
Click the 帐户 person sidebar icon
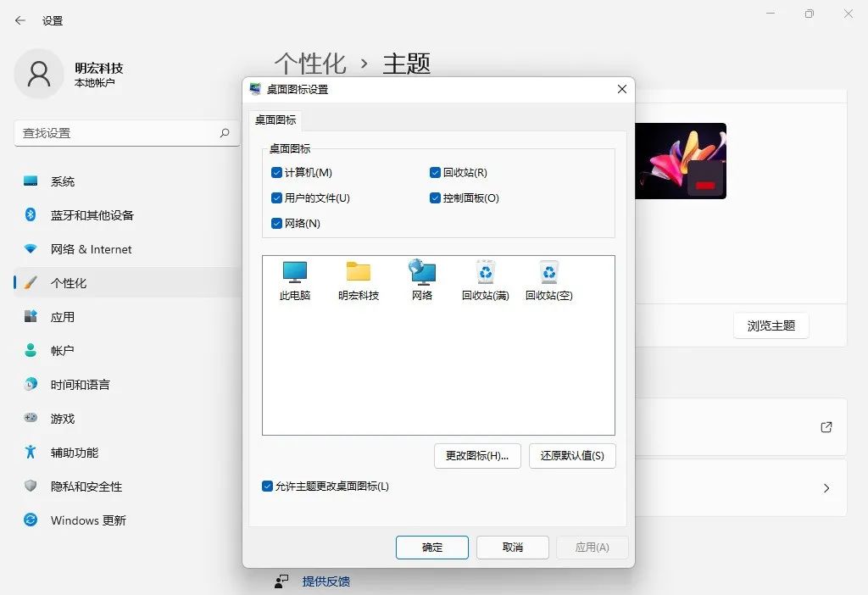point(31,350)
